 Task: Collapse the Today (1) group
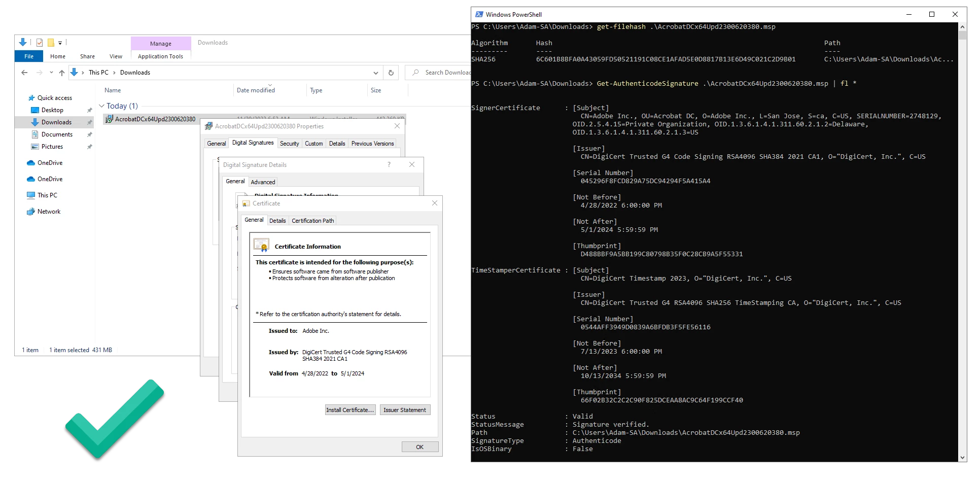coord(101,106)
